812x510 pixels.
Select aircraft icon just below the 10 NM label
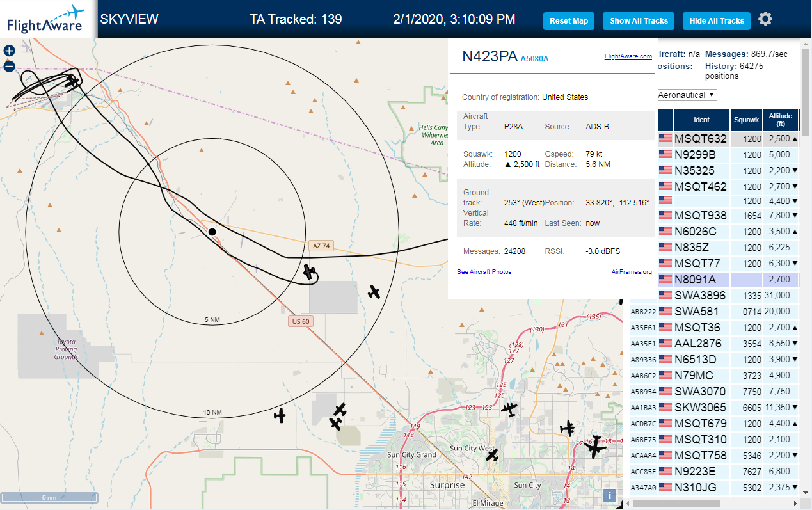(280, 415)
